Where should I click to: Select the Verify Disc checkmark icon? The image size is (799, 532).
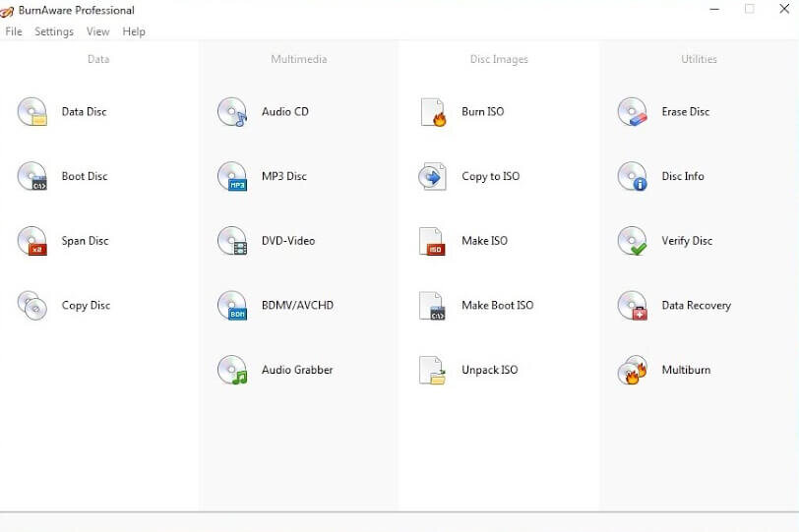[633, 241]
